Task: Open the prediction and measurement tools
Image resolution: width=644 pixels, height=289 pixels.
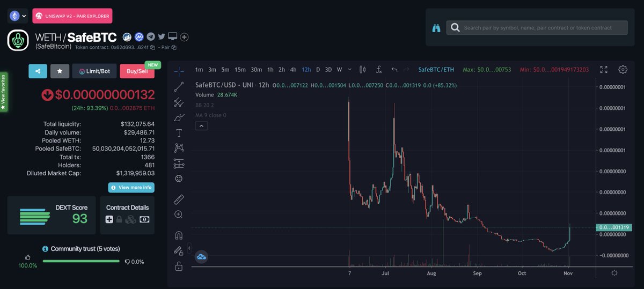Action: coord(179,164)
